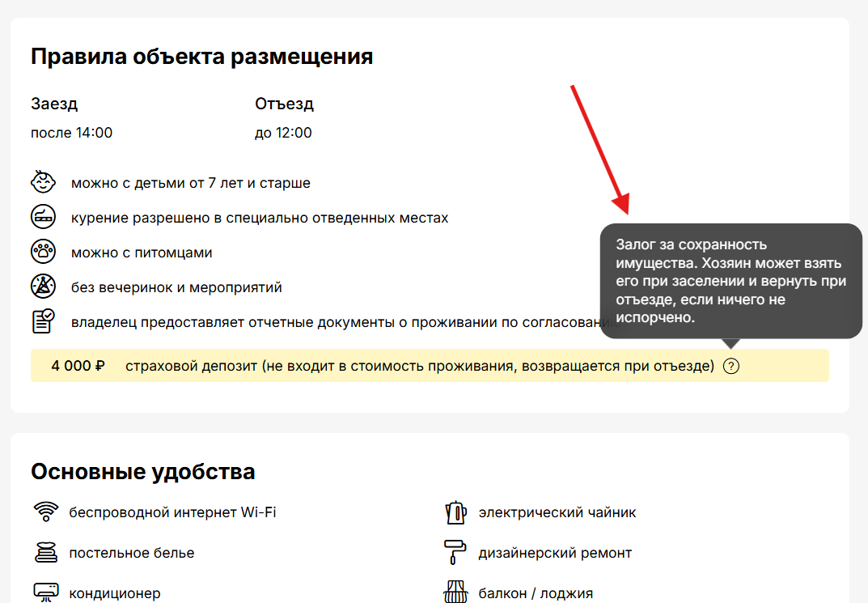868x603 pixels.
Task: Click the "4 000 ₽" deposit amount
Action: pos(78,366)
